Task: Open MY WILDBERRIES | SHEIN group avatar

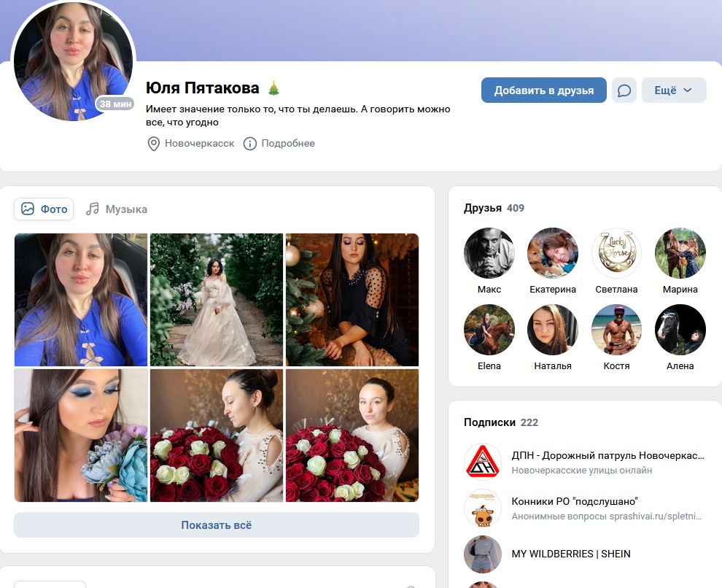Action: coord(482,554)
